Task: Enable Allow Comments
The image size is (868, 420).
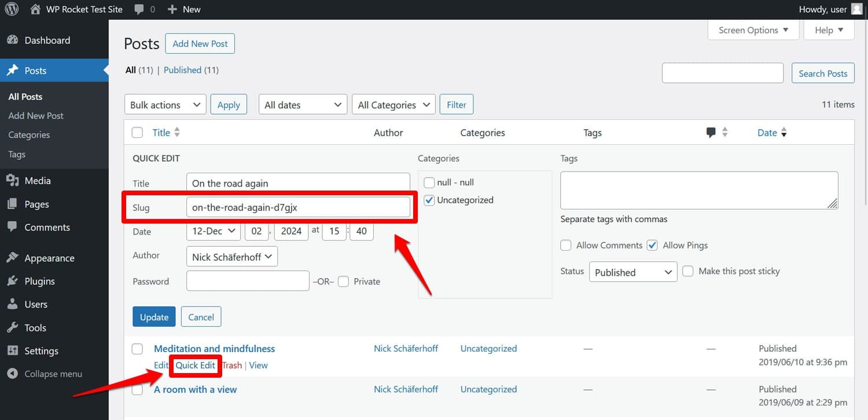Action: tap(566, 245)
